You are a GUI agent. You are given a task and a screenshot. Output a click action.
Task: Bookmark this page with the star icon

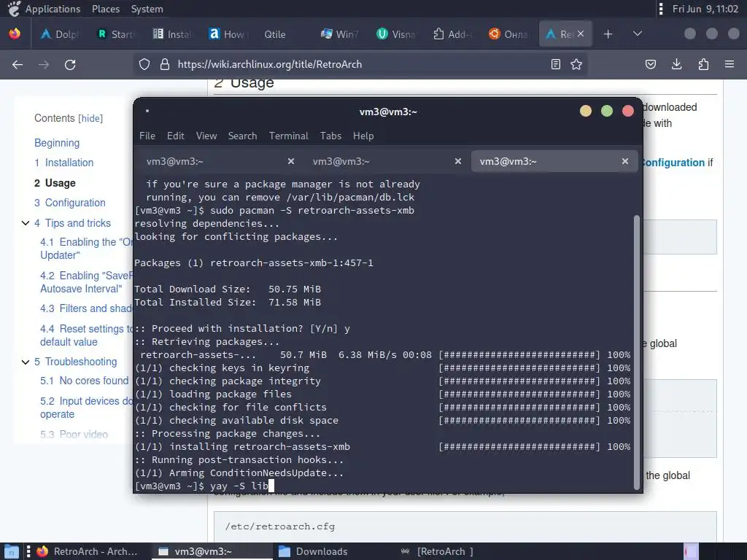[x=576, y=64]
